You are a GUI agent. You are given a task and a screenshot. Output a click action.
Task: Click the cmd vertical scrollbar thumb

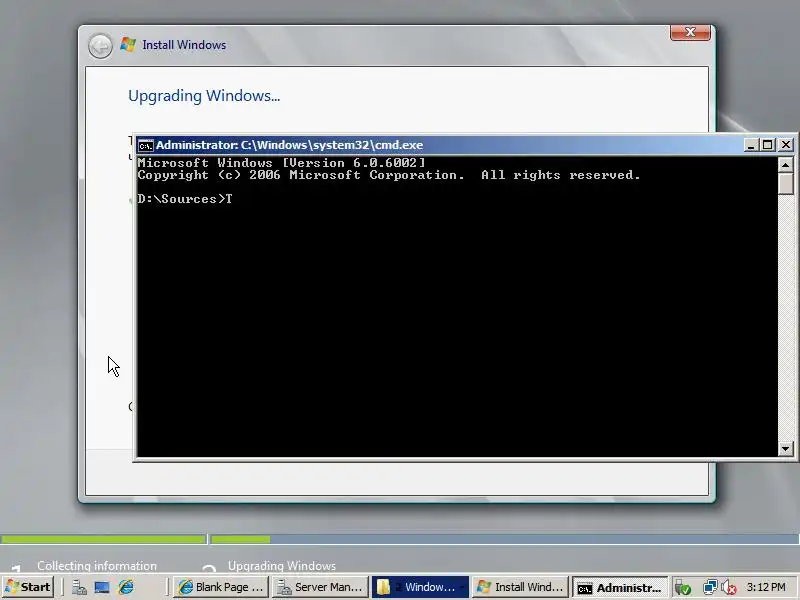click(786, 184)
